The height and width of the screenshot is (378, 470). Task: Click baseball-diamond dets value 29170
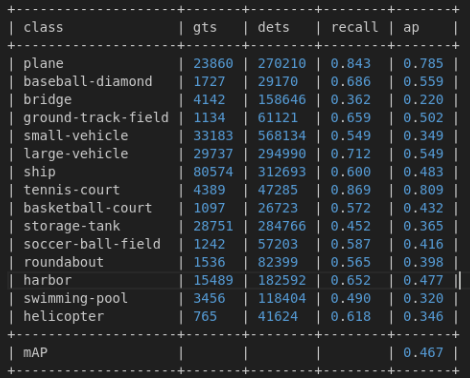click(278, 82)
